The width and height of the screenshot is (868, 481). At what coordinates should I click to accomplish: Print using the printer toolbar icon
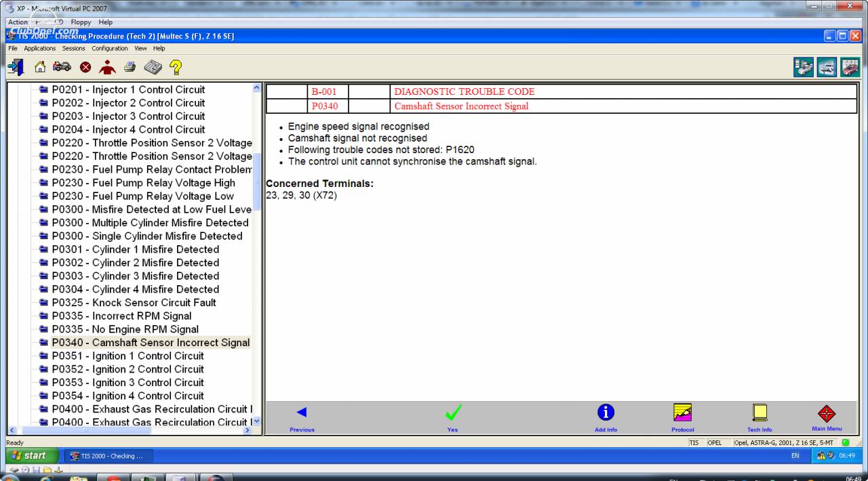coord(130,67)
